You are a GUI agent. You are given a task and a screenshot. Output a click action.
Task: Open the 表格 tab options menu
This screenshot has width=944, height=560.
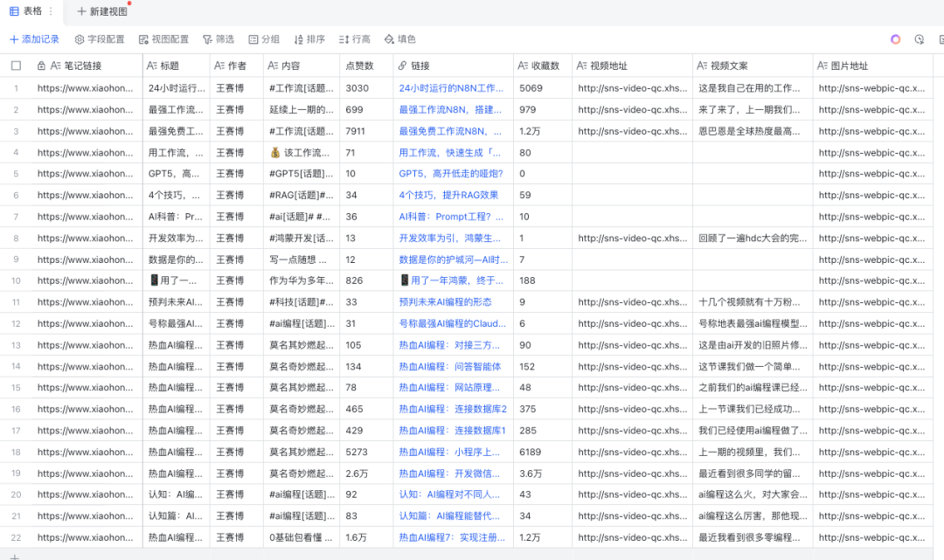point(51,11)
